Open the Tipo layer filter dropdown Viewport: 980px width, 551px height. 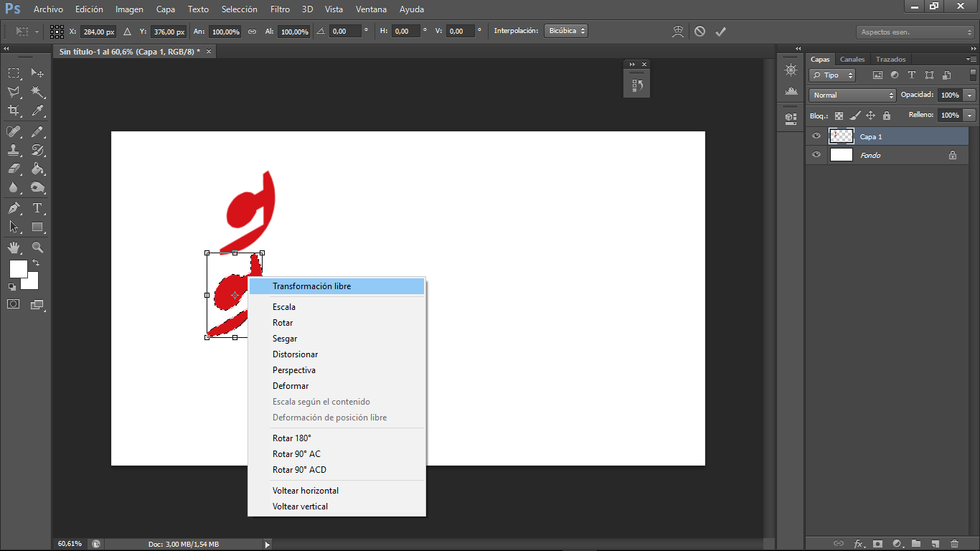click(x=832, y=75)
